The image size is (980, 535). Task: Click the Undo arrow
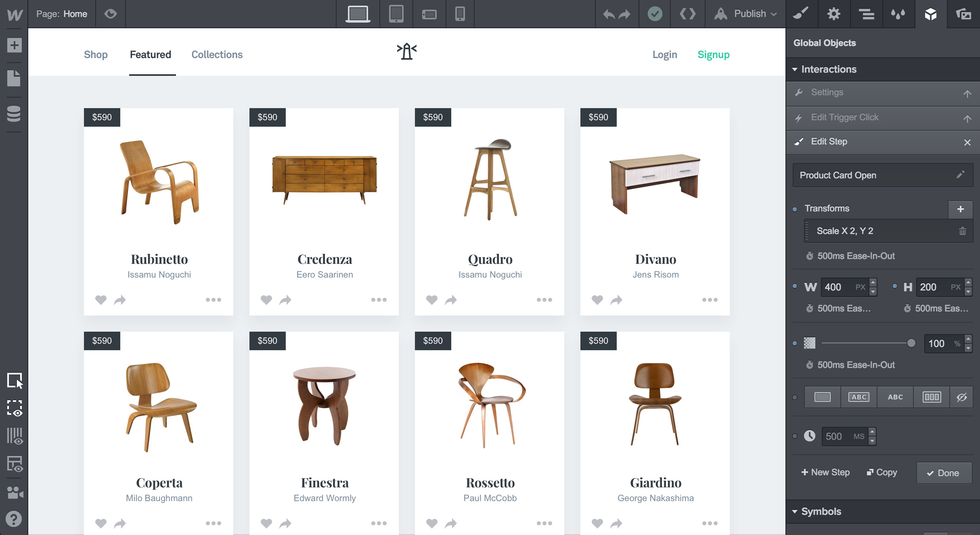pyautogui.click(x=609, y=14)
